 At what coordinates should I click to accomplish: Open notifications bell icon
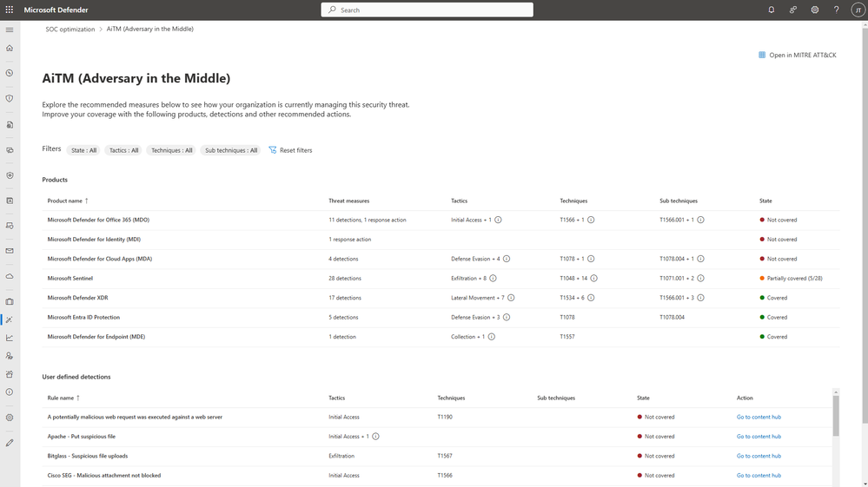[772, 10]
